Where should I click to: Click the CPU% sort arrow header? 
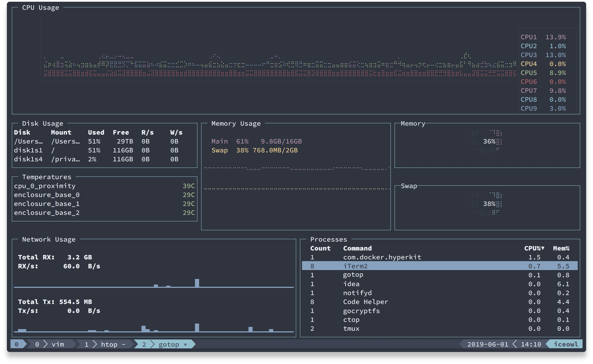[x=534, y=248]
